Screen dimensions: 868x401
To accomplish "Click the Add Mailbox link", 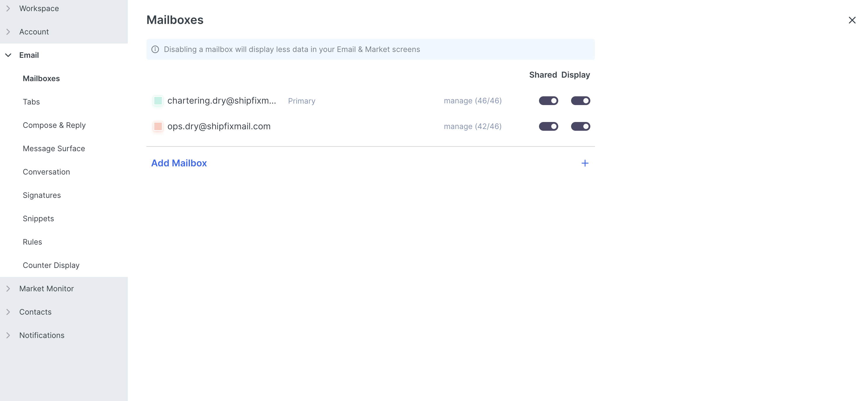I will click(179, 163).
